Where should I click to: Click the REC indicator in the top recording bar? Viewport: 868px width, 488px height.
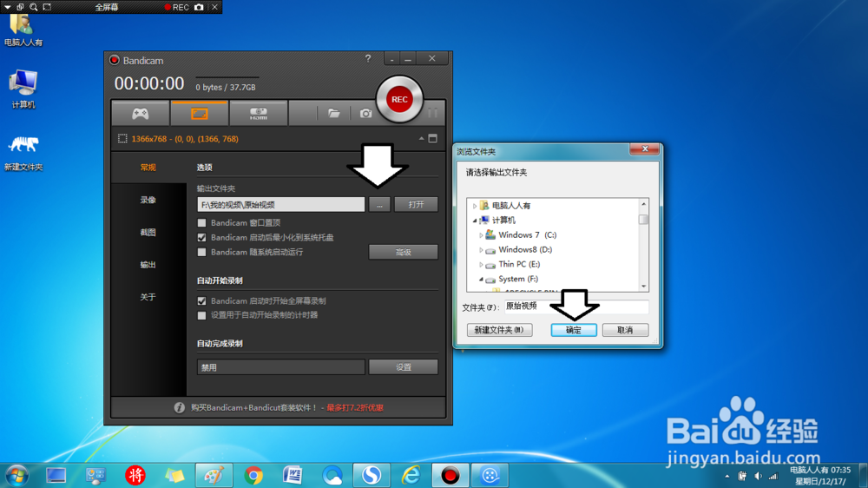(176, 7)
